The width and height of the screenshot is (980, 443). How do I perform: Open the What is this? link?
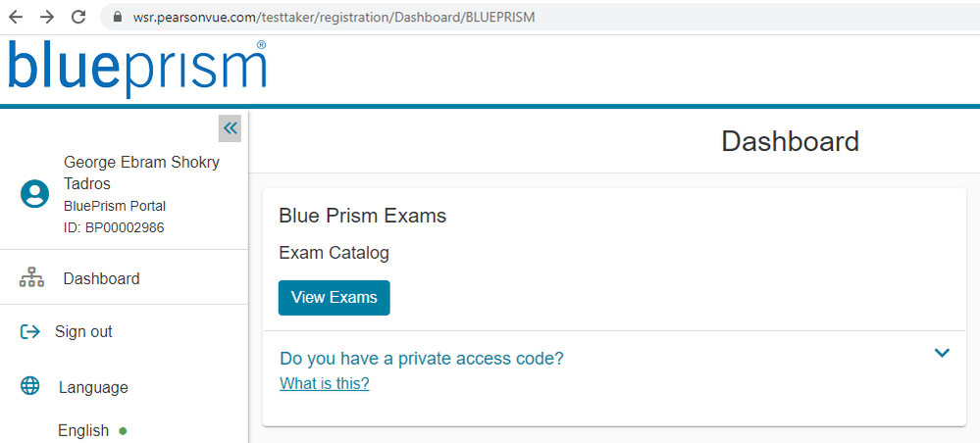point(324,383)
